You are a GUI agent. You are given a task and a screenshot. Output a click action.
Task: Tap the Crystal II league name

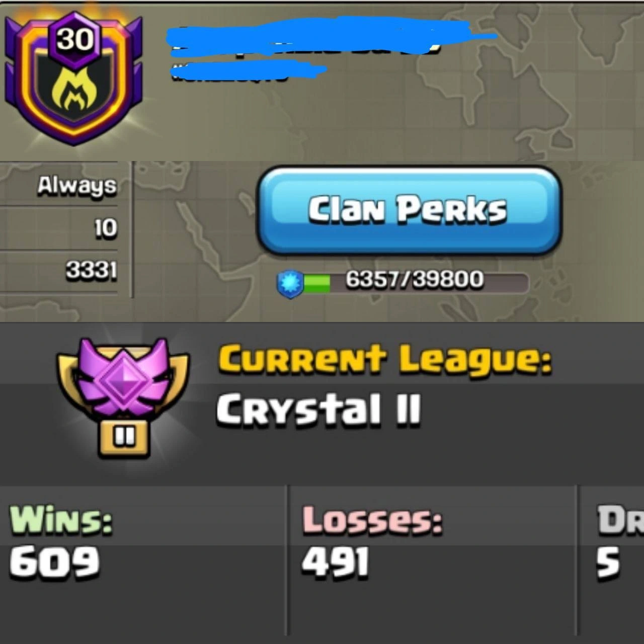(x=318, y=409)
